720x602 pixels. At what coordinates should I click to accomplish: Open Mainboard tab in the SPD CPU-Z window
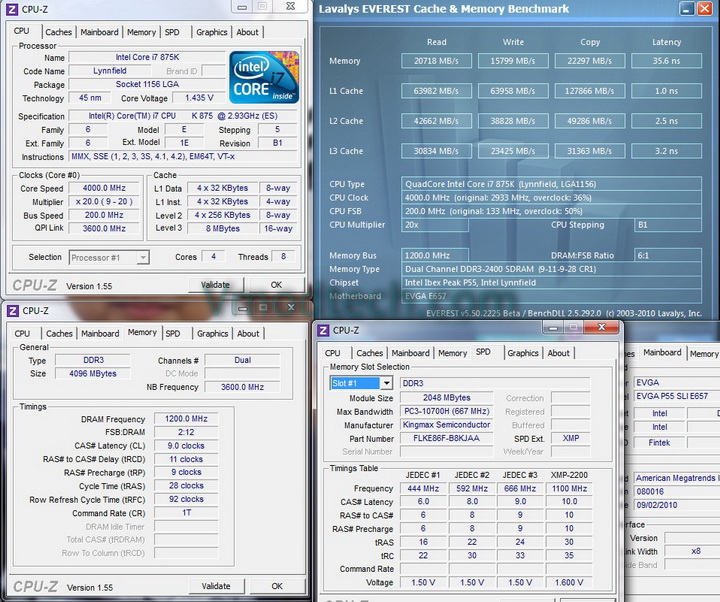point(411,353)
